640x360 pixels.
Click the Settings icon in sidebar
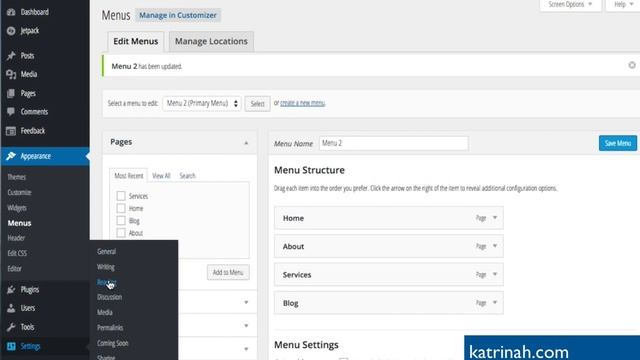[11, 347]
